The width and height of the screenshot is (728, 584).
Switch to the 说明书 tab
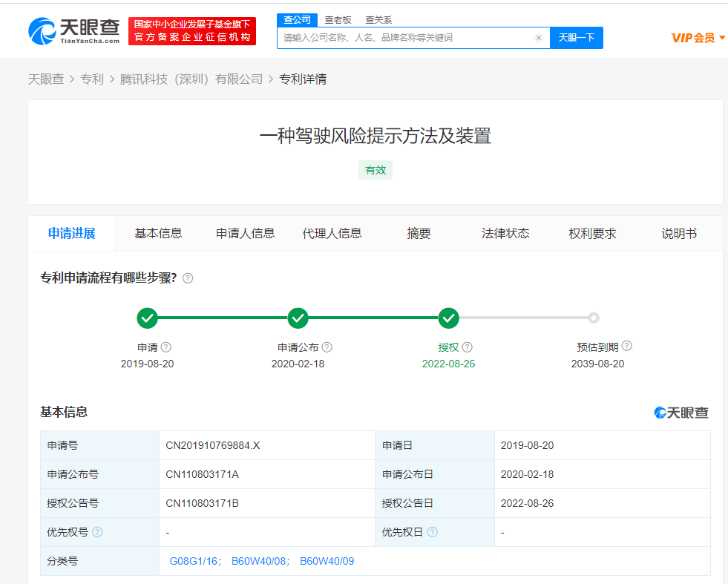point(679,234)
